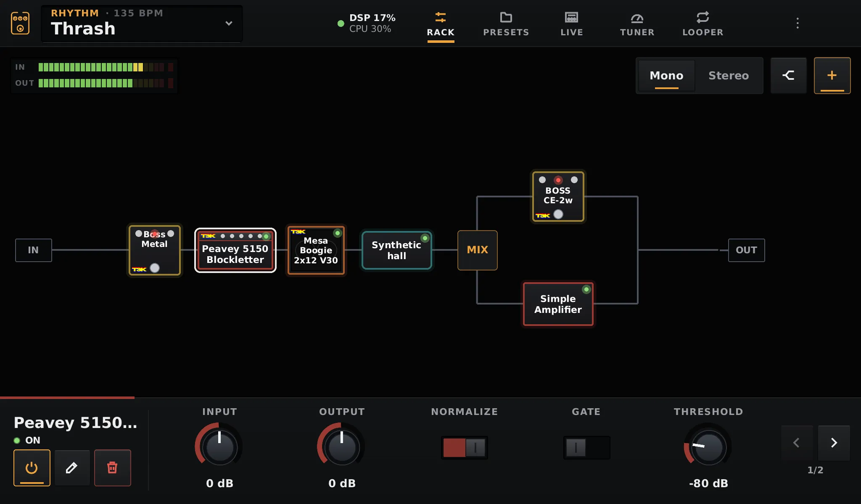Image resolution: width=861 pixels, height=504 pixels.
Task: Go to next parameter page arrow
Action: 834,443
